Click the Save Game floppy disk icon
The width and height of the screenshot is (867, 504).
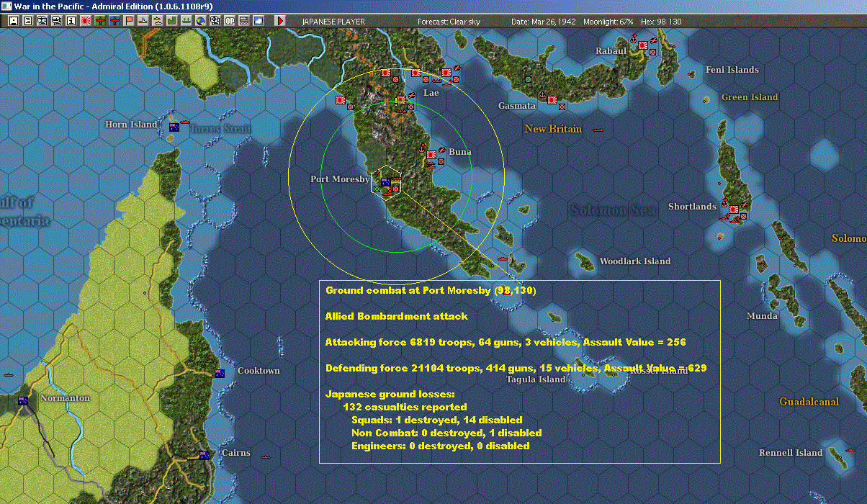13,21
